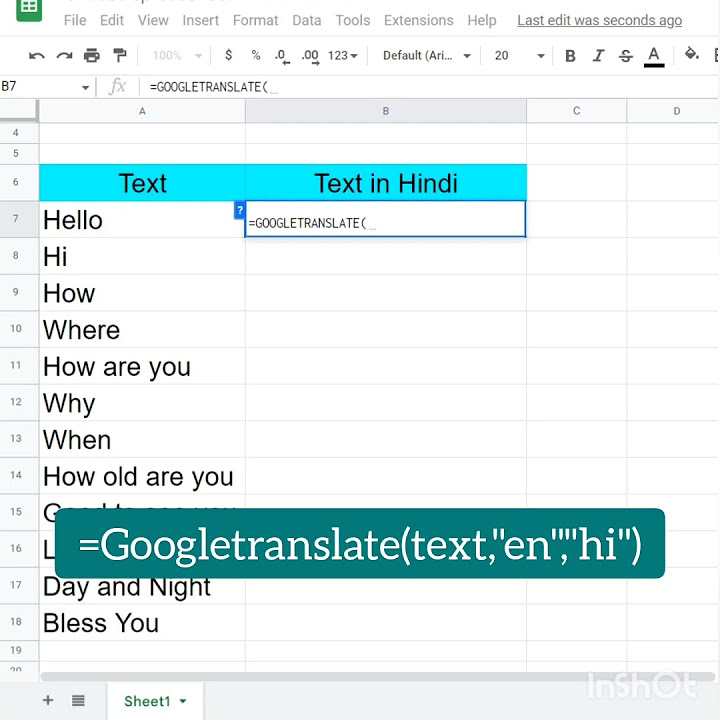Open the all sheets list icon
Image resolution: width=720 pixels, height=720 pixels.
point(78,701)
